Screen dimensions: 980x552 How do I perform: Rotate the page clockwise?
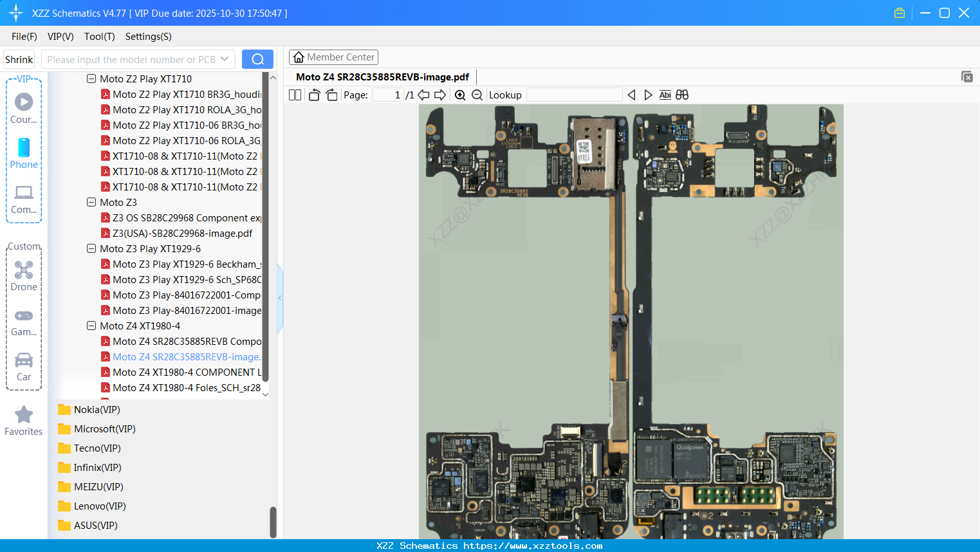pyautogui.click(x=331, y=95)
